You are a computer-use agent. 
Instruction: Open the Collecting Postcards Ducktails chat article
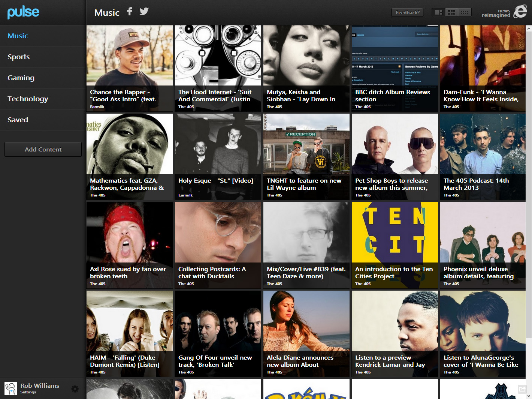pyautogui.click(x=218, y=245)
